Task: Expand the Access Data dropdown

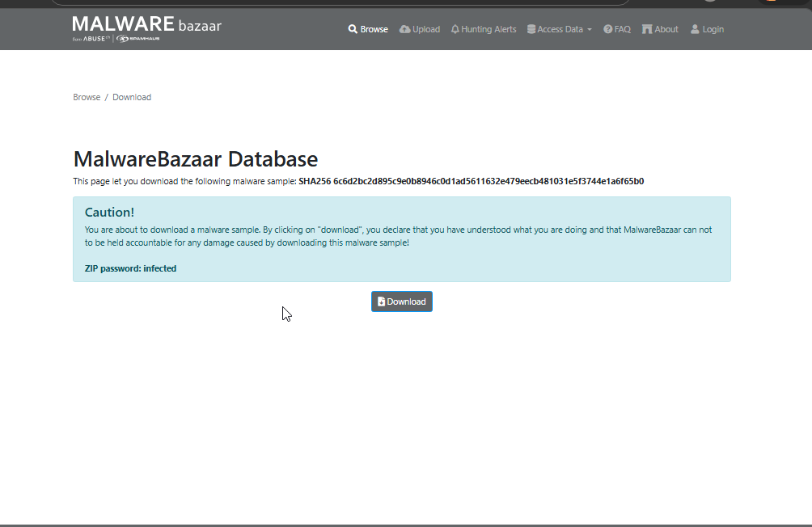Action: 560,30
